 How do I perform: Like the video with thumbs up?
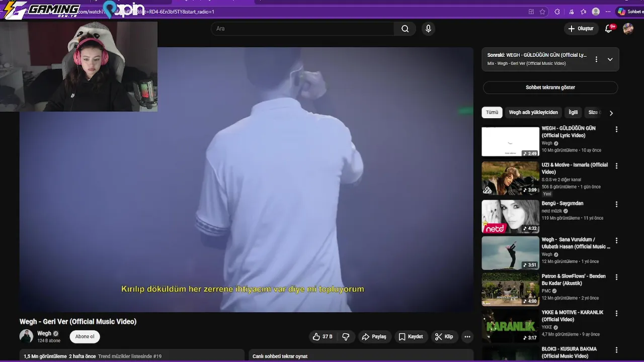coord(316,337)
